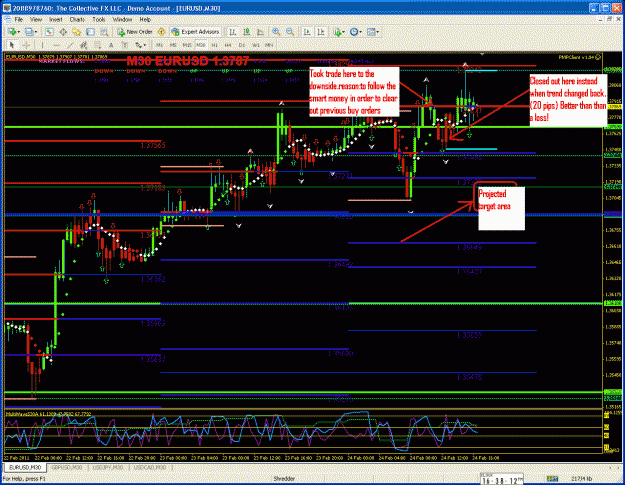The image size is (625, 485).
Task: Open the Tools menu
Action: (x=98, y=19)
